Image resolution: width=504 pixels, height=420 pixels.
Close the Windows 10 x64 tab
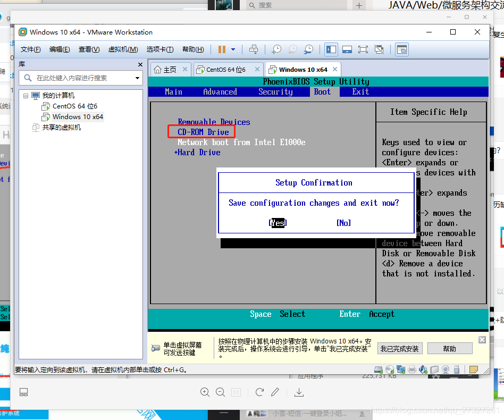(334, 69)
